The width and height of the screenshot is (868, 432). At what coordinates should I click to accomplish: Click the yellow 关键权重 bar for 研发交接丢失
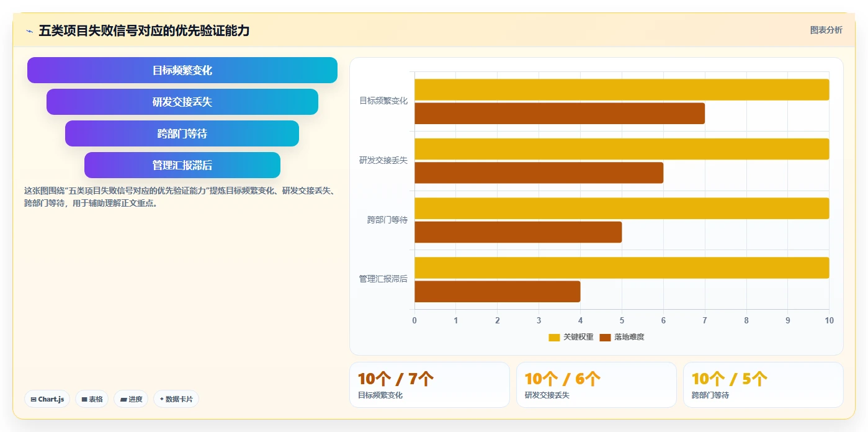[x=622, y=149]
